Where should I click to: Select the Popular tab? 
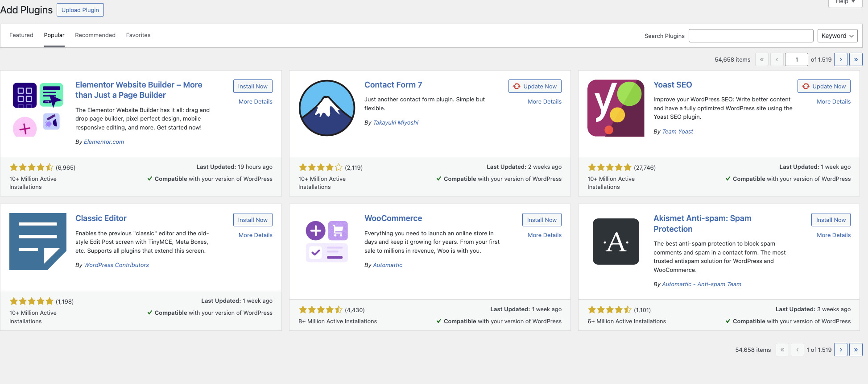pos(54,35)
